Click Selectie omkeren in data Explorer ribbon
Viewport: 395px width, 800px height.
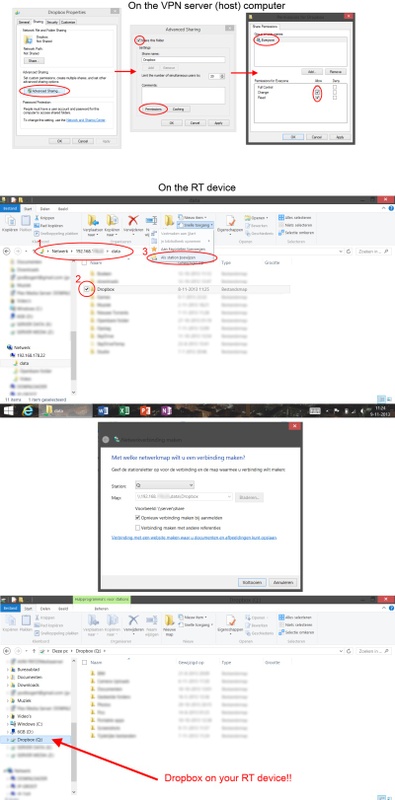pyautogui.click(x=297, y=233)
